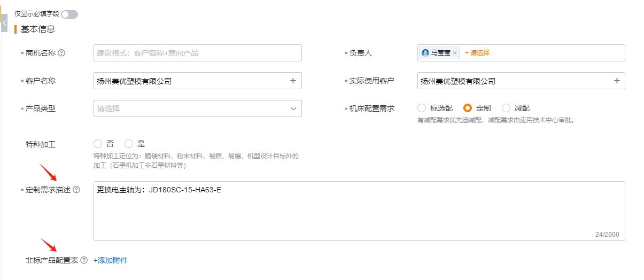Click +请选择 link in 负责人

[477, 53]
